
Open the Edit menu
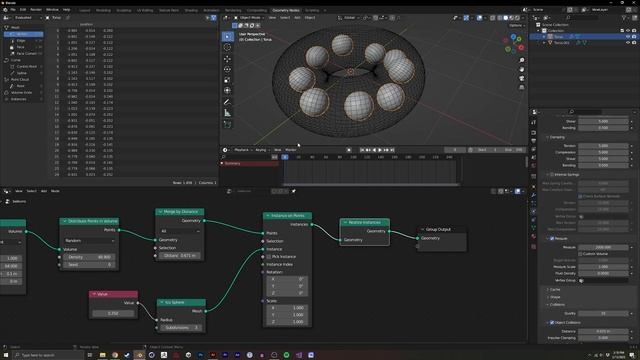point(23,9)
